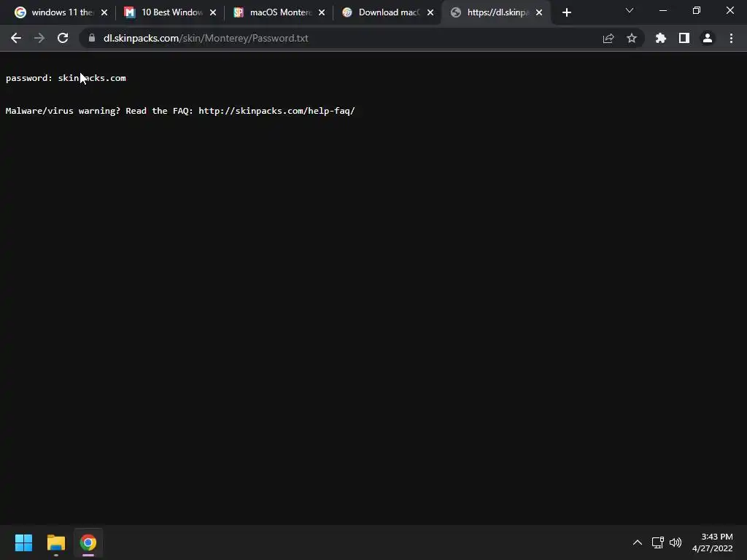The height and width of the screenshot is (560, 747).
Task: Click the 'password: skinpacks.com' text
Action: point(66,78)
